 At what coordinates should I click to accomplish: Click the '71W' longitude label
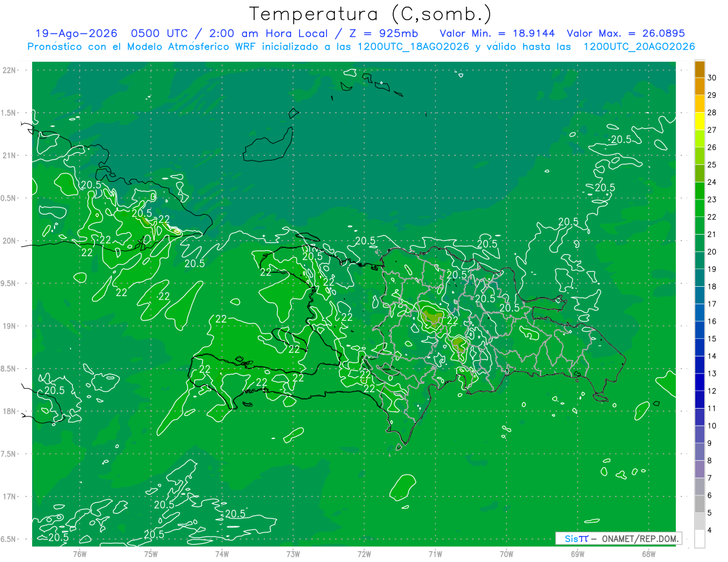(x=435, y=554)
